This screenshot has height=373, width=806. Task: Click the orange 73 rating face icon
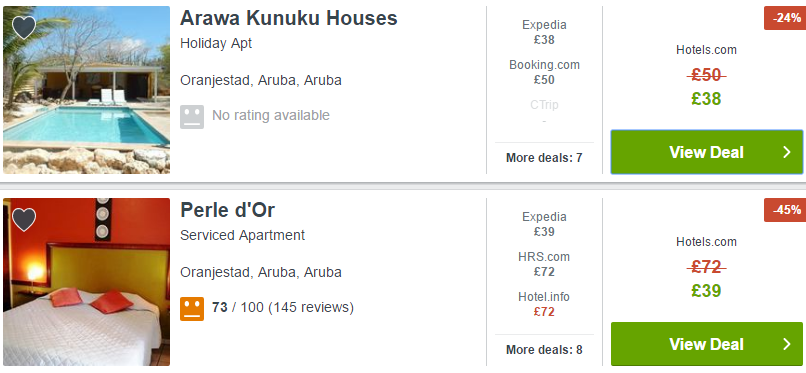[x=192, y=309]
